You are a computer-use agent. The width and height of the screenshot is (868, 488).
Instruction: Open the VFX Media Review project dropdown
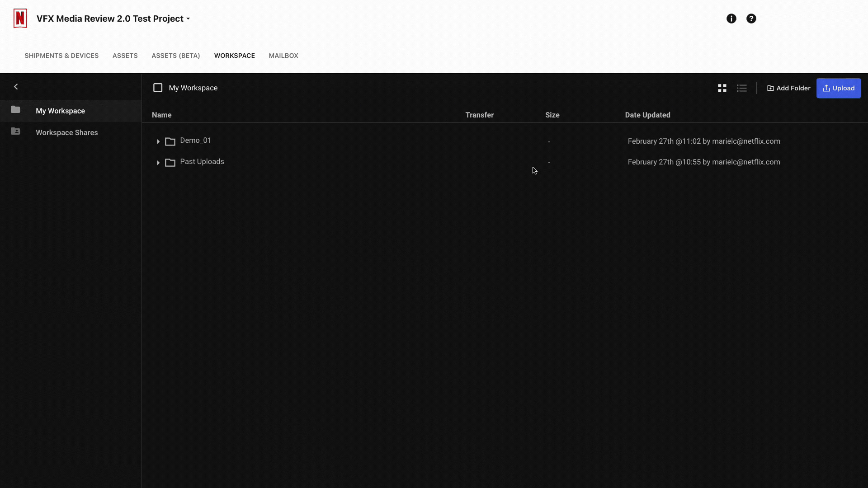click(x=189, y=19)
